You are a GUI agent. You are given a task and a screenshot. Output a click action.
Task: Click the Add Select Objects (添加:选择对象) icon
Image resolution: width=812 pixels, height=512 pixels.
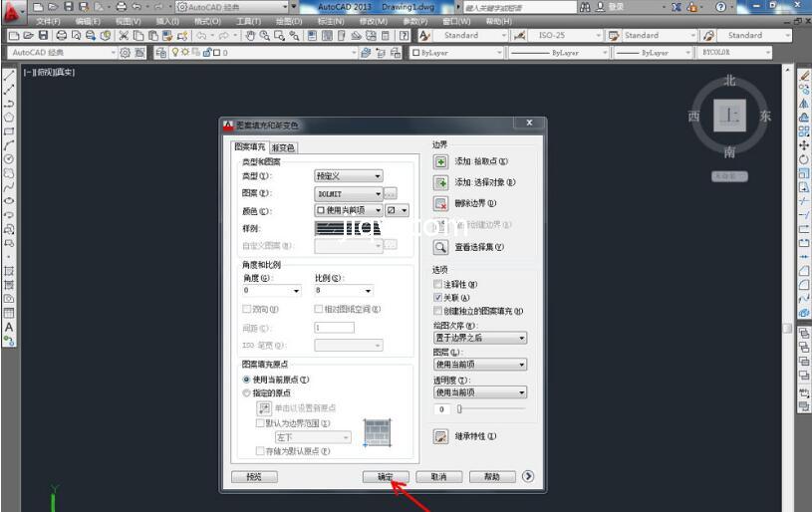(440, 182)
